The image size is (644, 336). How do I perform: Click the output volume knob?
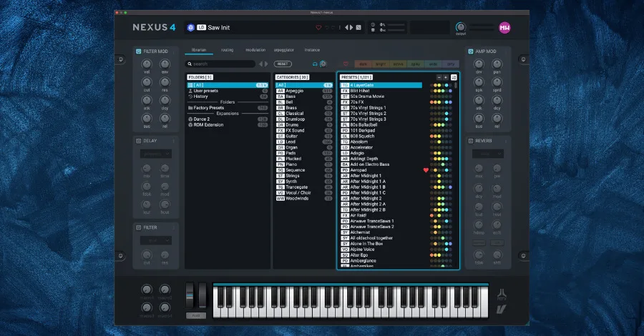(460, 27)
